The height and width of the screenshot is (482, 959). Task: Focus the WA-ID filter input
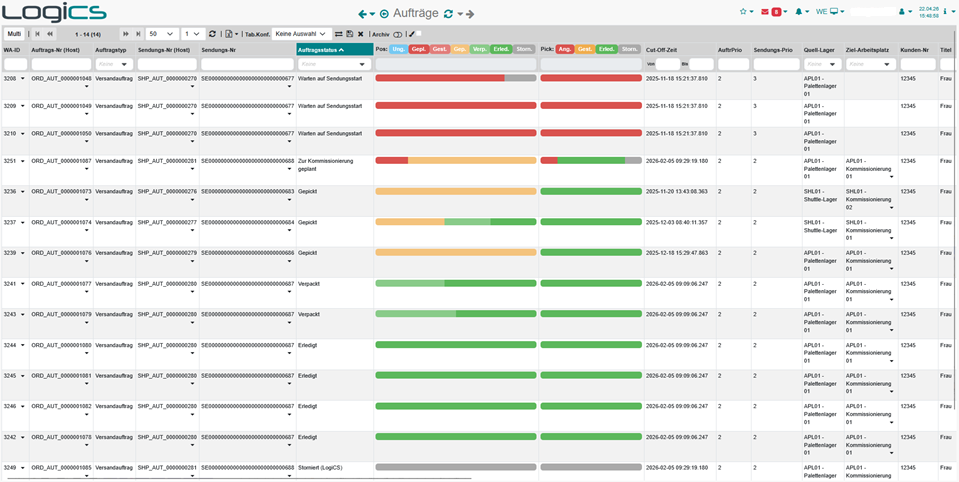coord(15,64)
